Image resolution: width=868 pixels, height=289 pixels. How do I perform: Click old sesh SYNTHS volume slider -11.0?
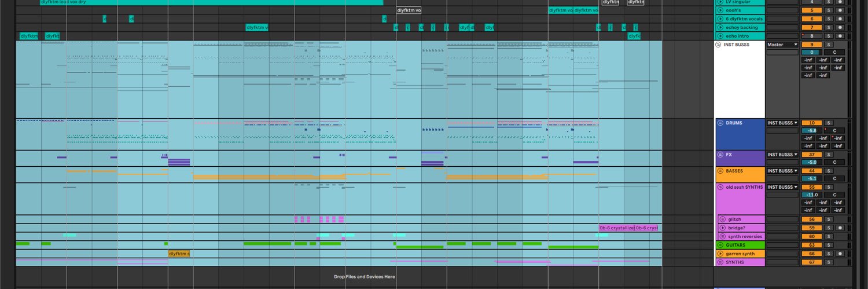point(812,195)
